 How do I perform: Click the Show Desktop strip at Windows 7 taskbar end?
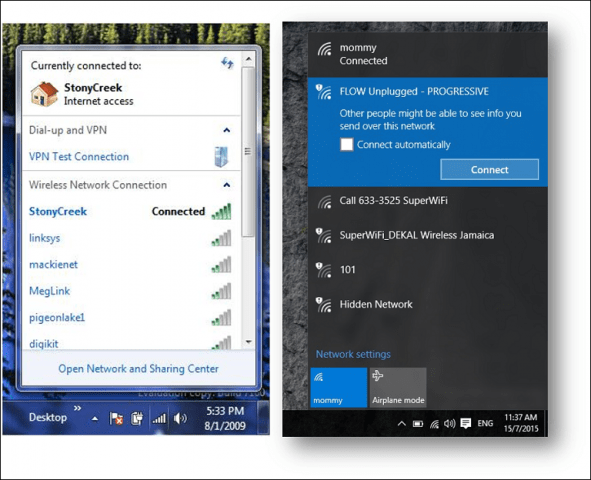(263, 418)
